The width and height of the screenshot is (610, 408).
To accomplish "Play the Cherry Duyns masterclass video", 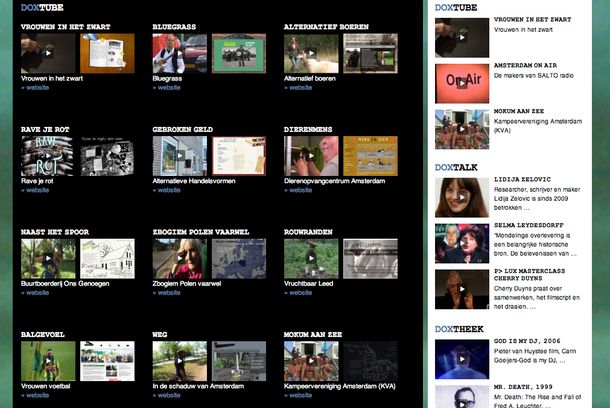I will tap(462, 289).
